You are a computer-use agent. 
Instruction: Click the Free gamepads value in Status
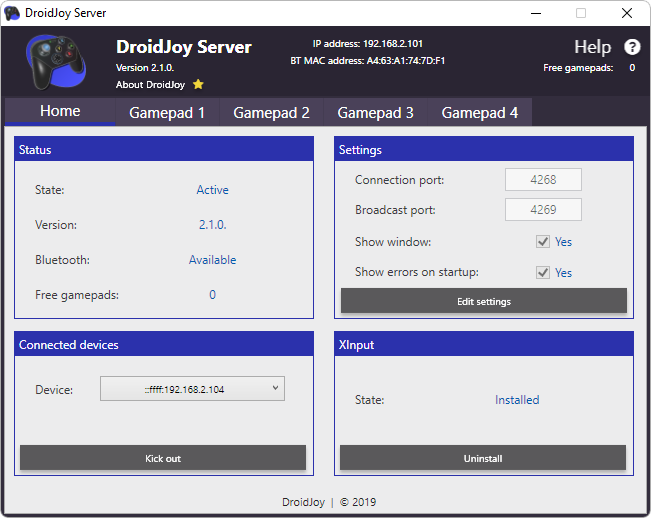[212, 295]
